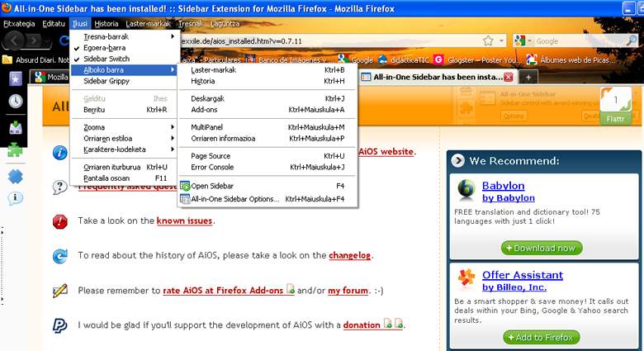The width and height of the screenshot is (644, 351).
Task: Open the AiOS website link
Action: pos(386,151)
